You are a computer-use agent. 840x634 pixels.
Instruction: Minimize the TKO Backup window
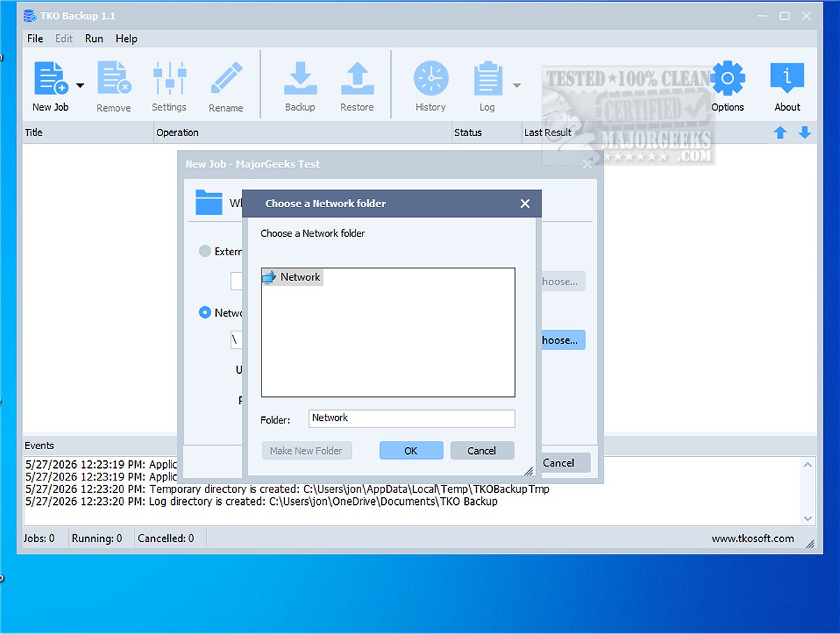(x=763, y=15)
